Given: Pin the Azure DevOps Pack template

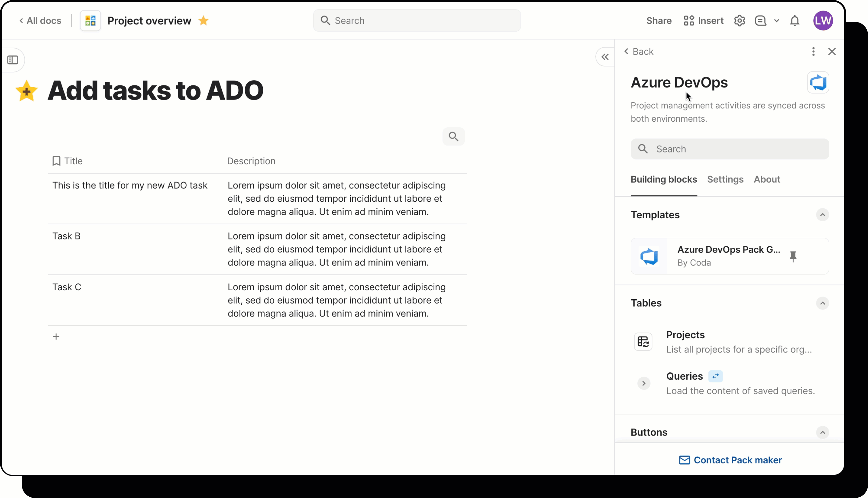Looking at the screenshot, I should tap(794, 257).
